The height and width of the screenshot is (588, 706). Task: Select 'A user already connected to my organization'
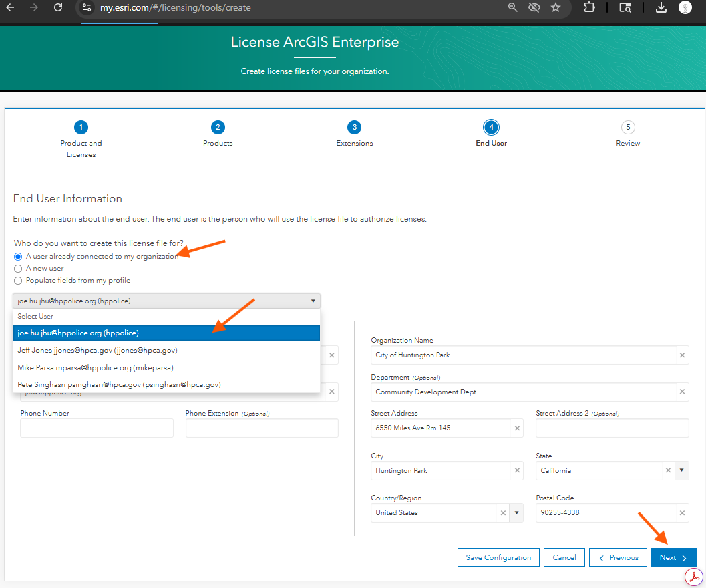tap(18, 257)
